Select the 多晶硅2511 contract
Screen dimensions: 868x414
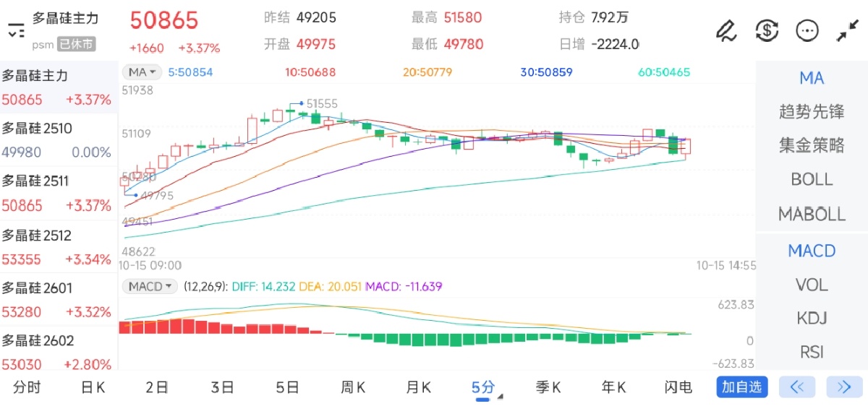point(59,194)
